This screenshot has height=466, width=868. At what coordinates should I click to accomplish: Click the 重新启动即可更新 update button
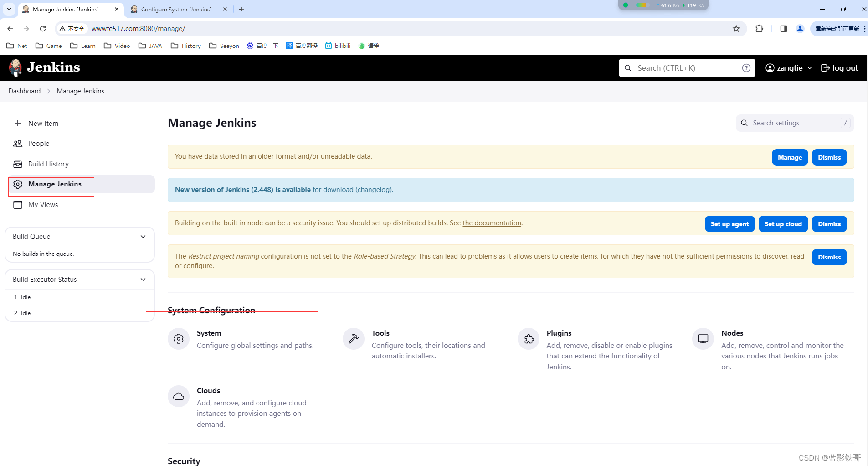click(x=837, y=29)
